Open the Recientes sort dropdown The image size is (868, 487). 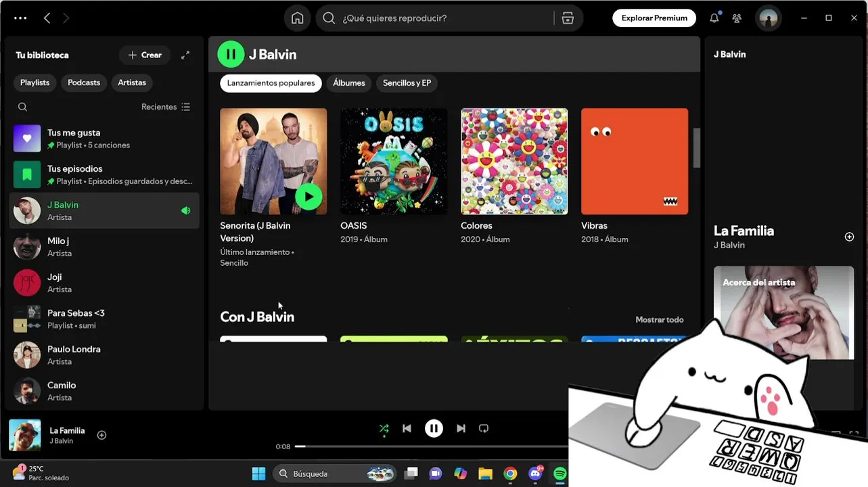[166, 107]
